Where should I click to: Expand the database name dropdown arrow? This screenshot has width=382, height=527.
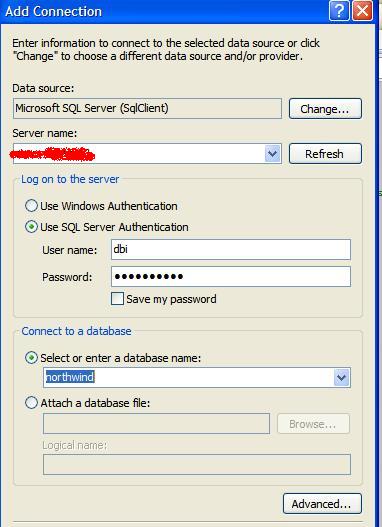click(x=341, y=377)
